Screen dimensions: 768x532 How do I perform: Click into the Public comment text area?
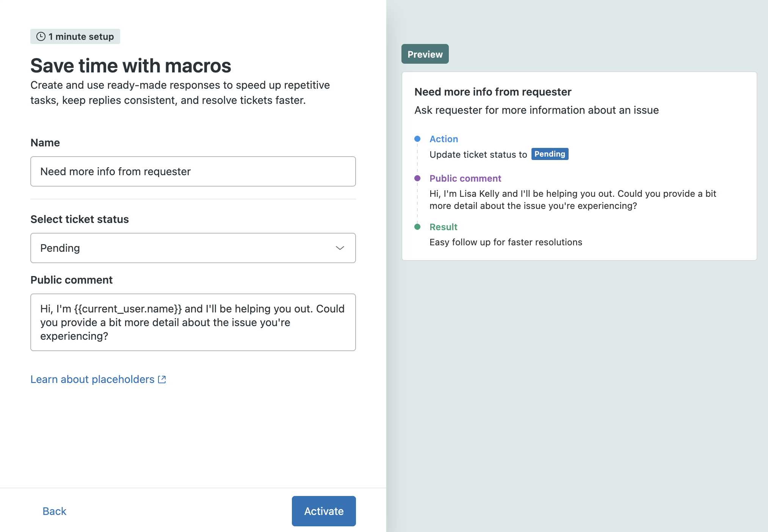point(193,322)
